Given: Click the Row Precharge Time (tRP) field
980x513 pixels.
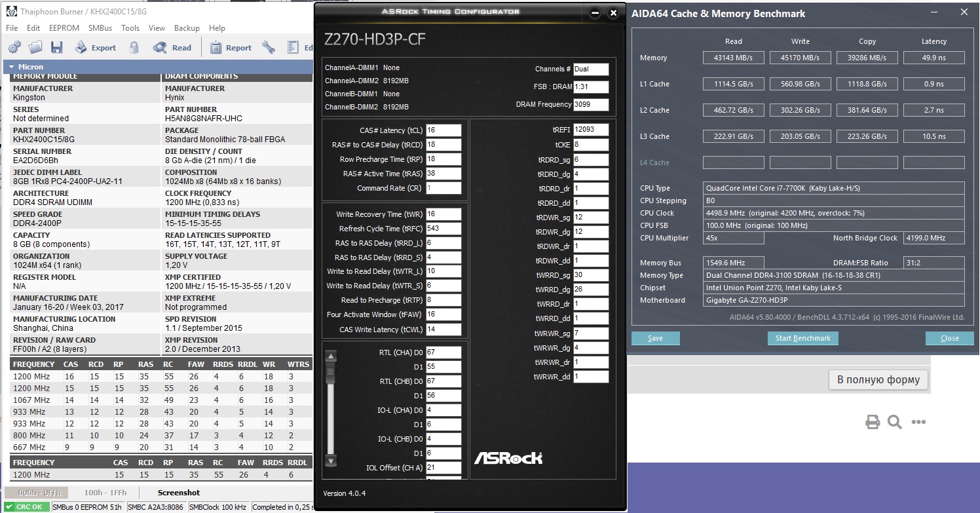Looking at the screenshot, I should (x=443, y=159).
